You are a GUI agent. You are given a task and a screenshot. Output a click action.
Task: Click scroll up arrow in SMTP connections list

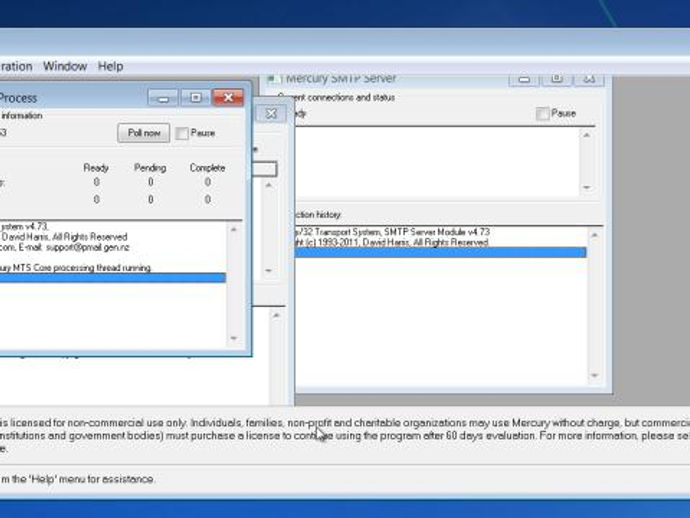pos(587,135)
